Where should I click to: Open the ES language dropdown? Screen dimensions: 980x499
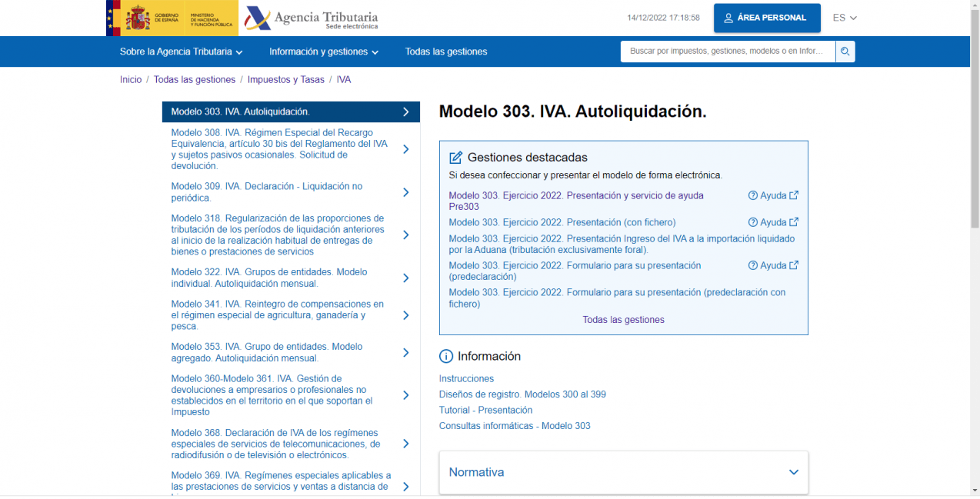click(845, 17)
